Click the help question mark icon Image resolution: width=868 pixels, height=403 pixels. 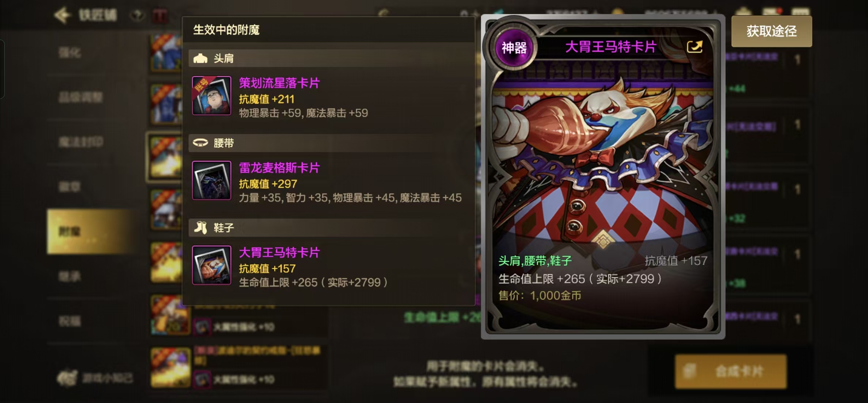pyautogui.click(x=137, y=15)
